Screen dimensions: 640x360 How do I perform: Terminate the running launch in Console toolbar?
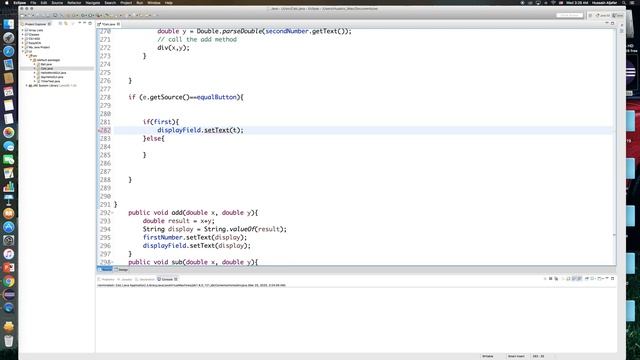pos(545,279)
